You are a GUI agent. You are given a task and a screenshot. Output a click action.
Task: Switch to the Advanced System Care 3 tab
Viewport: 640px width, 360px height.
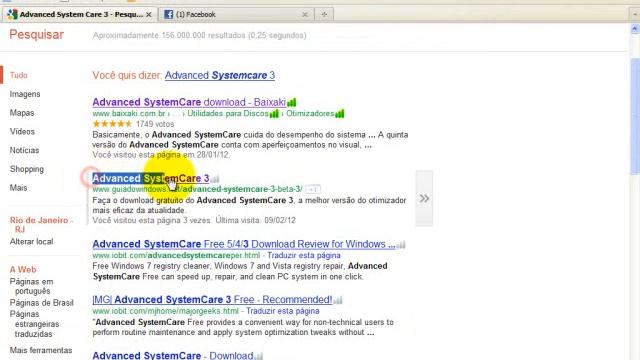(80, 14)
